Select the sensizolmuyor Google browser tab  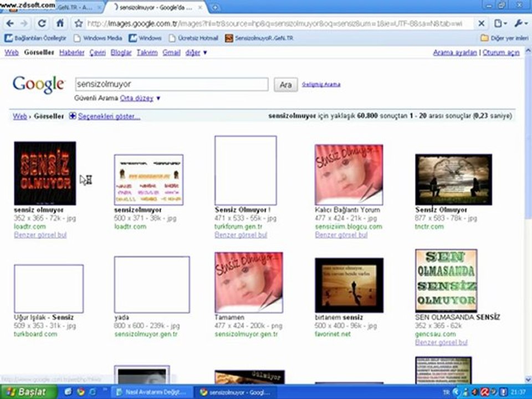click(157, 7)
